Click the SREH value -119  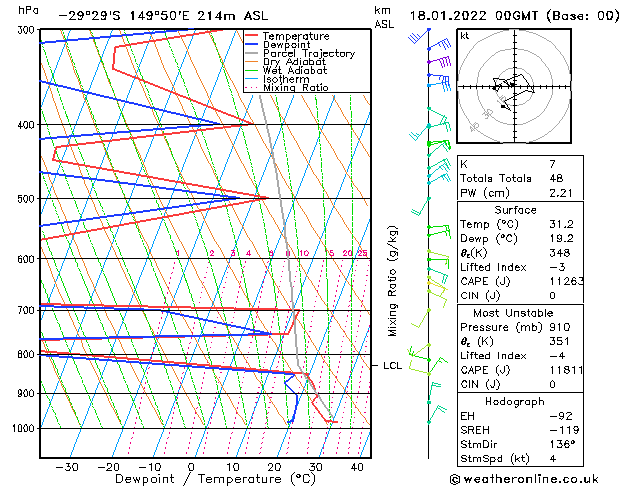(564, 430)
